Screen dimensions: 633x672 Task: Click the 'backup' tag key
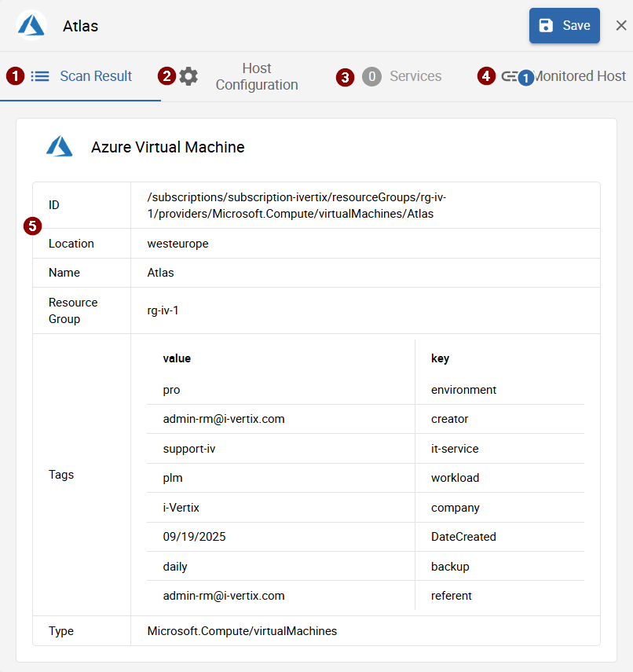pos(450,567)
